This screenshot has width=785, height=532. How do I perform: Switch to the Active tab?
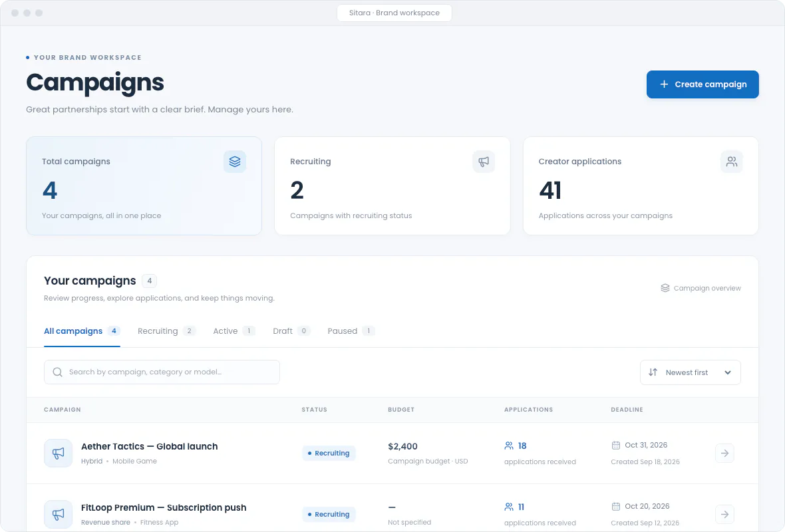[x=234, y=331]
